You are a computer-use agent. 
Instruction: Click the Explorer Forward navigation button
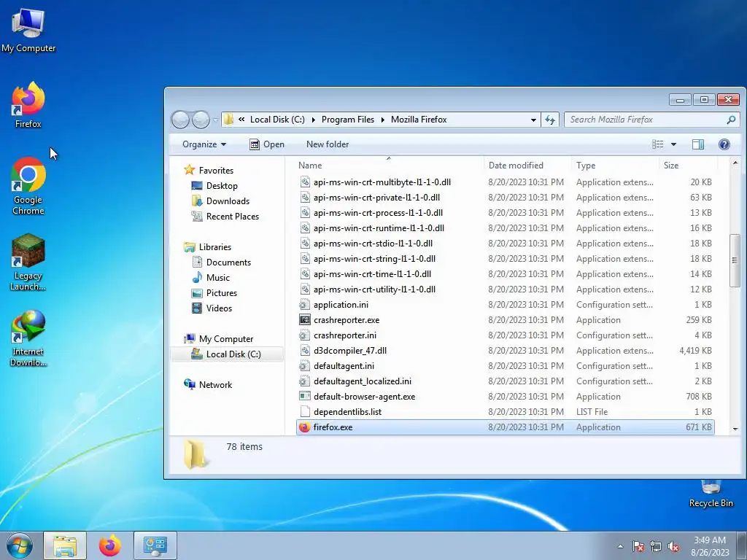[x=201, y=120]
